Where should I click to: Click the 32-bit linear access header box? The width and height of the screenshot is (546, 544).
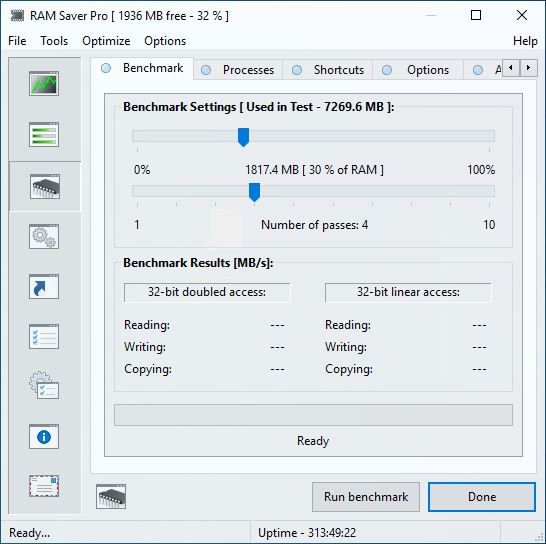click(x=408, y=292)
